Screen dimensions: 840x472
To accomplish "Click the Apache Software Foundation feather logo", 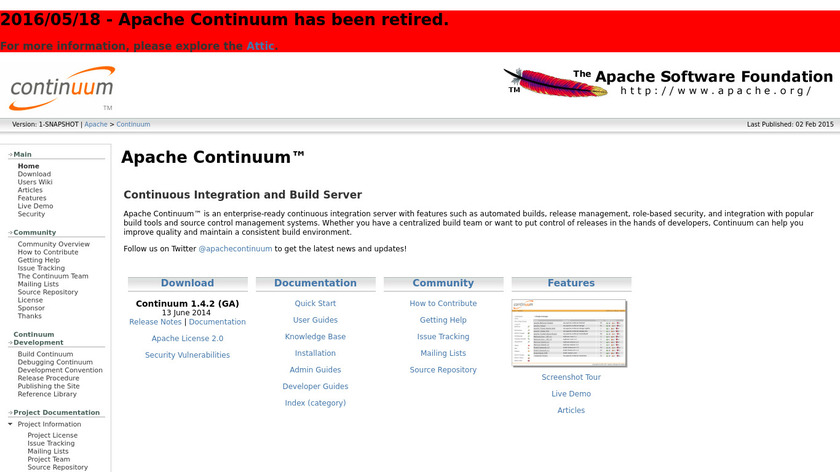I will coord(668,82).
